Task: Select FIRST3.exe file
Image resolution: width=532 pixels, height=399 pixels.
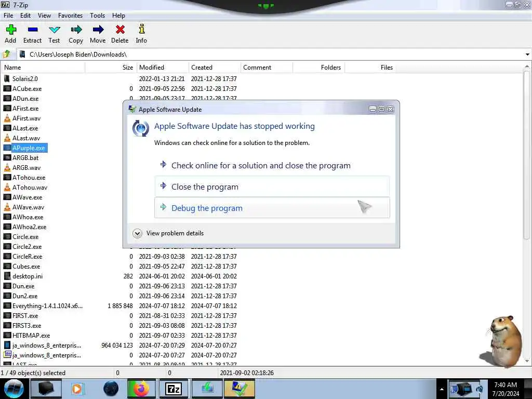Action: click(x=22, y=325)
